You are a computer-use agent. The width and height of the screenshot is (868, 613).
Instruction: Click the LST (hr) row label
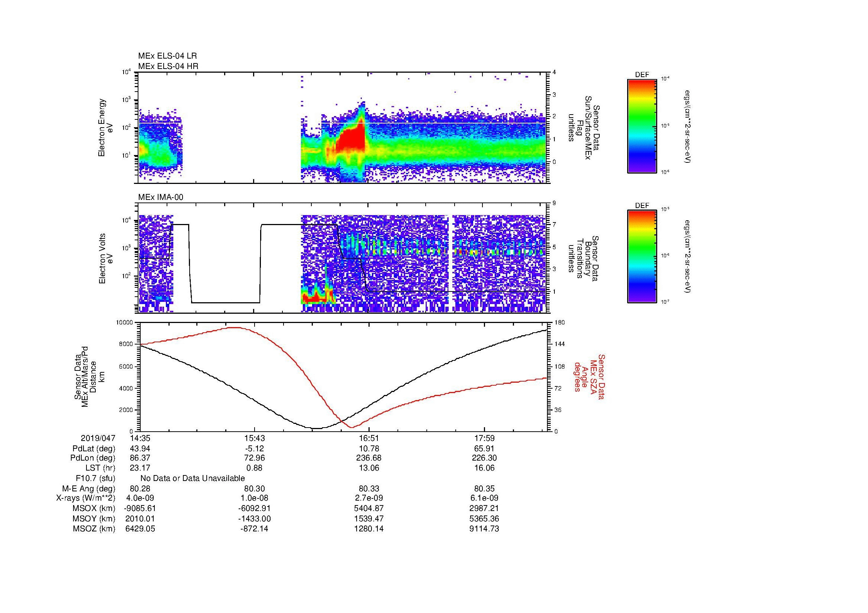click(100, 468)
